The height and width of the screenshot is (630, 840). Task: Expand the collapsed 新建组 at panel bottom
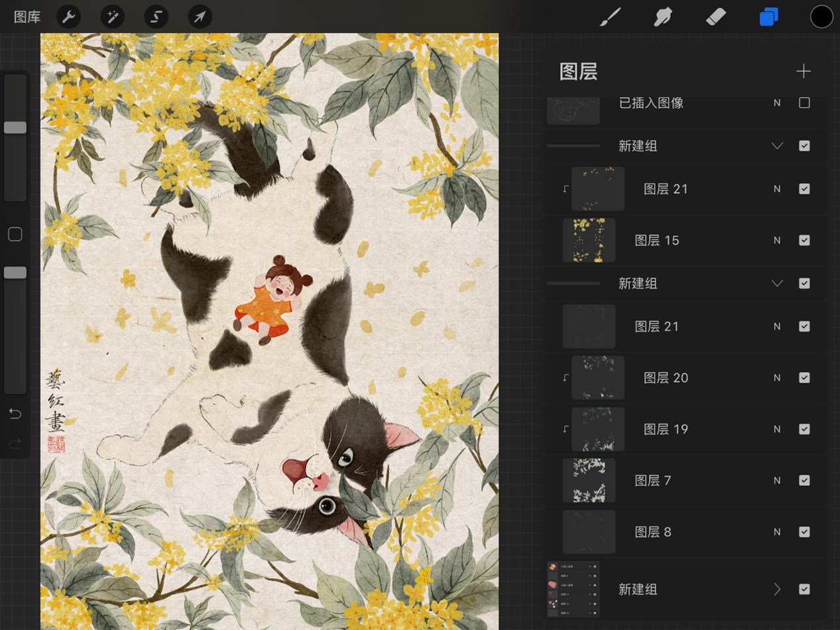point(777,589)
